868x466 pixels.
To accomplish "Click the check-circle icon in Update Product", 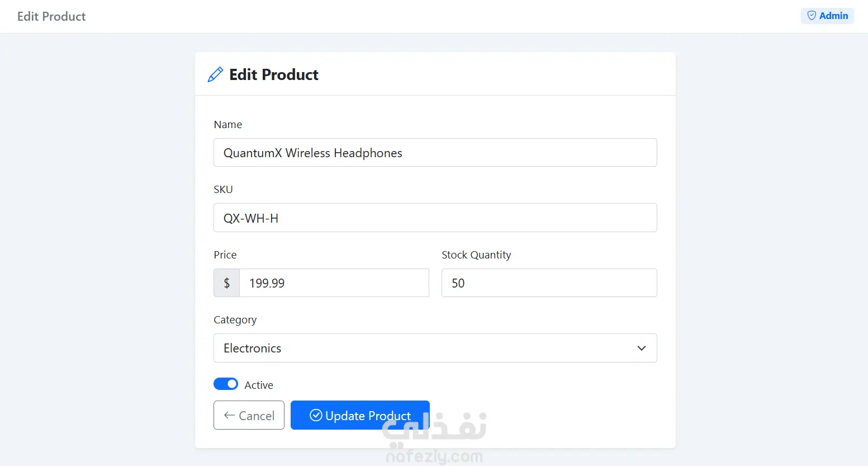I will pos(316,415).
